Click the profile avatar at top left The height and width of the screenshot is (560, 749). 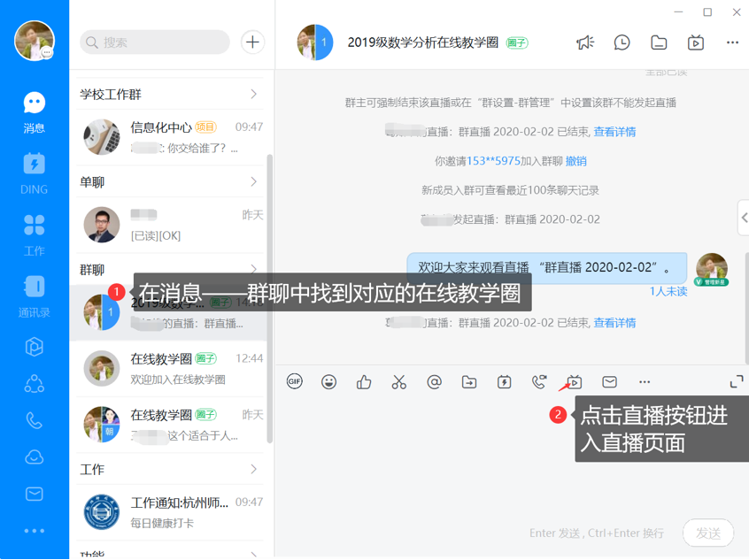[x=35, y=41]
